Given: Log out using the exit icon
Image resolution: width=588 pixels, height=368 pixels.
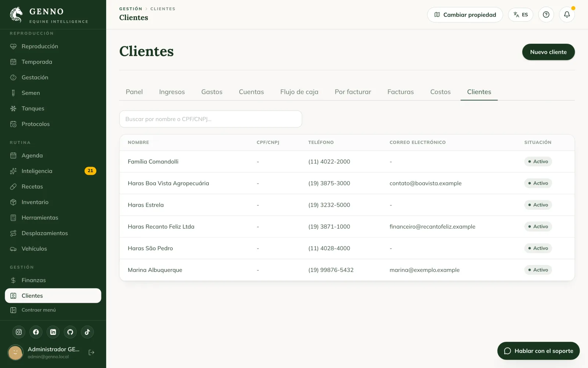Looking at the screenshot, I should tap(92, 353).
